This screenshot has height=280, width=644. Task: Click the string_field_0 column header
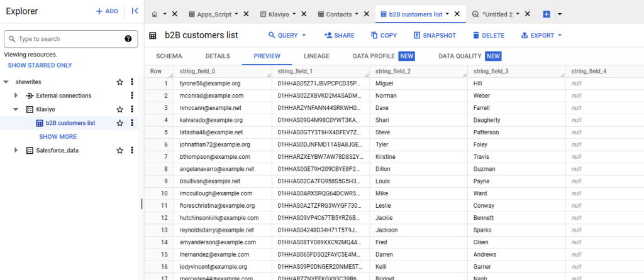[x=223, y=72]
